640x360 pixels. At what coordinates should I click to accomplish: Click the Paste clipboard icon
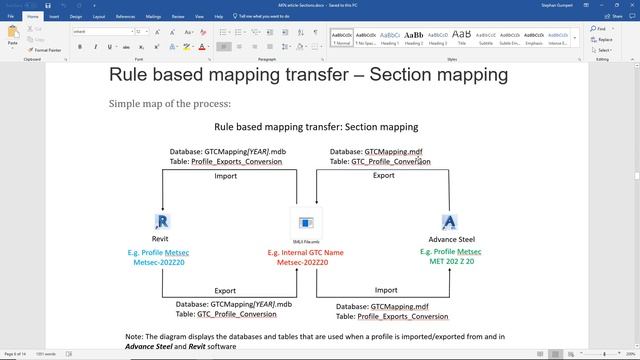tap(13, 32)
